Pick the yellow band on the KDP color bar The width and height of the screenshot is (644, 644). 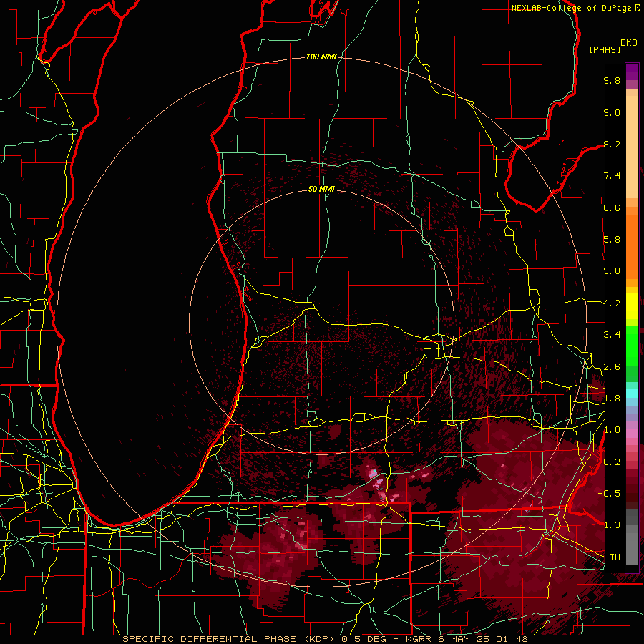[632, 306]
